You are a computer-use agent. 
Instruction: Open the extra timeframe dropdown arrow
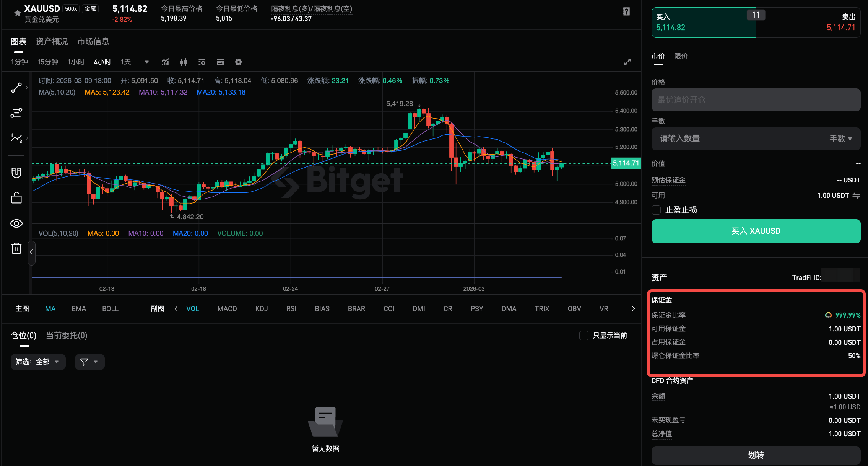coord(146,62)
